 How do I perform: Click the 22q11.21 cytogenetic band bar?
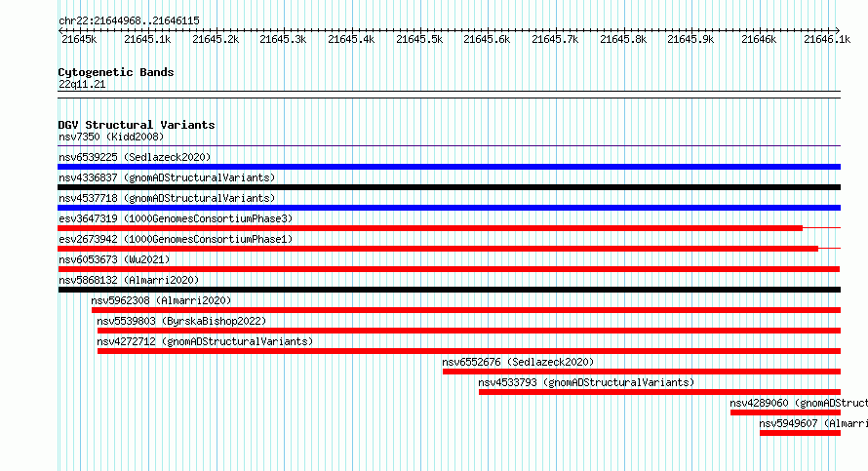[449, 95]
